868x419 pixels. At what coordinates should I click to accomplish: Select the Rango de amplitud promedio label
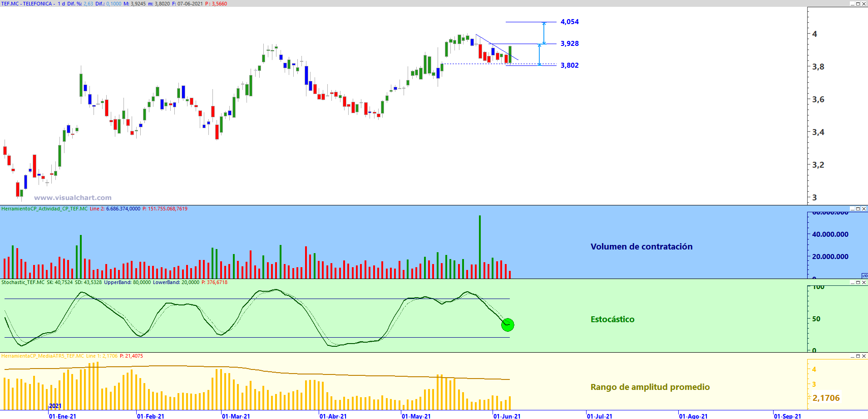pyautogui.click(x=650, y=387)
